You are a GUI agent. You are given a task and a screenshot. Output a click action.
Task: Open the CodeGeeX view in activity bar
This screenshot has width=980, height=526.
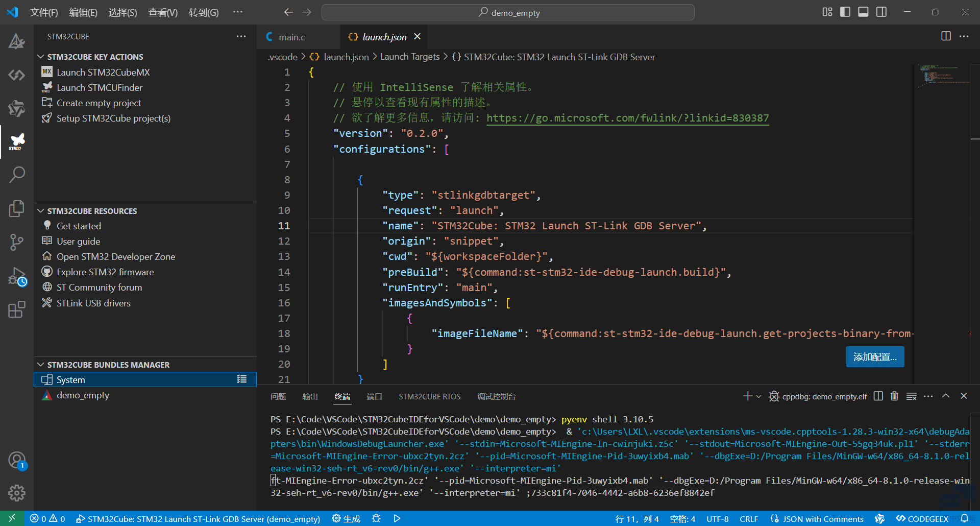click(x=16, y=75)
